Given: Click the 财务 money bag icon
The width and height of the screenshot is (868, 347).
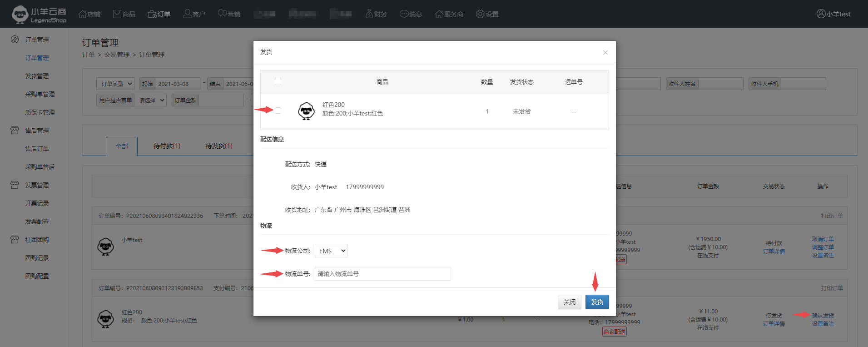Looking at the screenshot, I should pos(369,14).
